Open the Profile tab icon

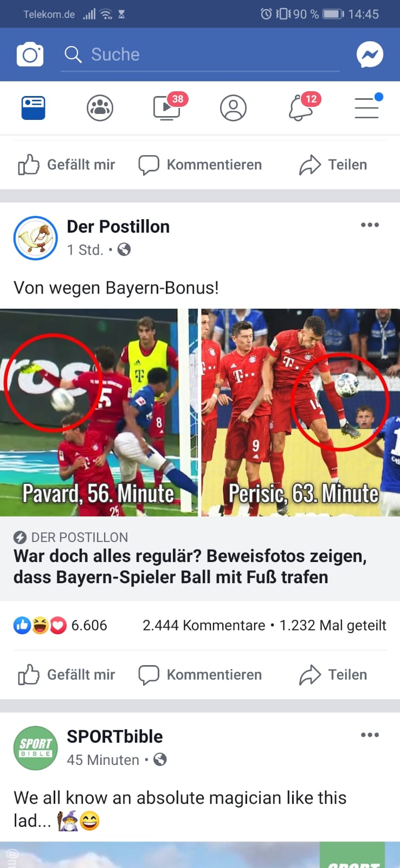[233, 107]
